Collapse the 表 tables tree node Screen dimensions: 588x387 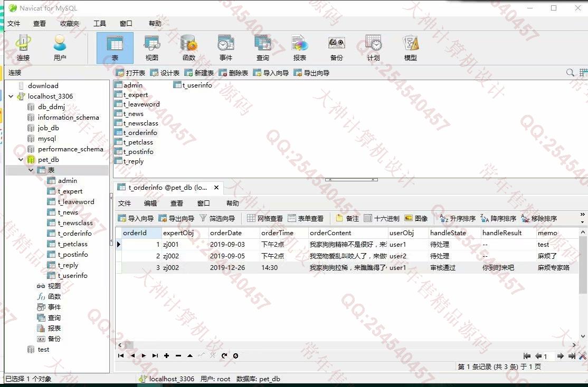coord(31,170)
